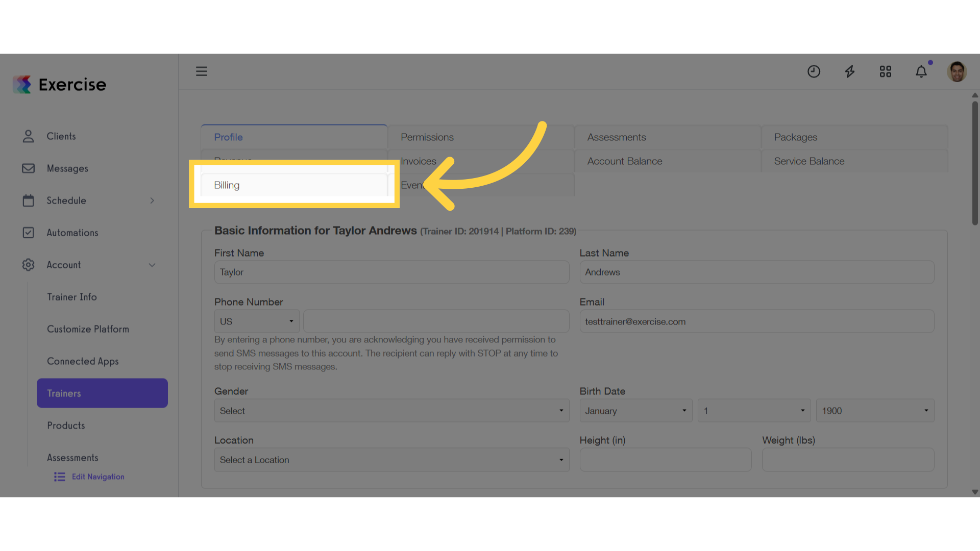Open the clock history icon
Image resolution: width=980 pixels, height=551 pixels.
814,71
